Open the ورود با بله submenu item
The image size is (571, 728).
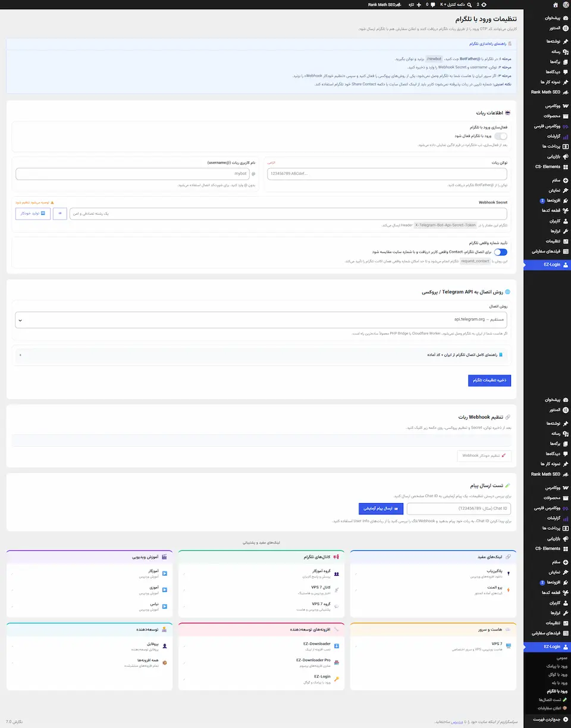(559, 683)
